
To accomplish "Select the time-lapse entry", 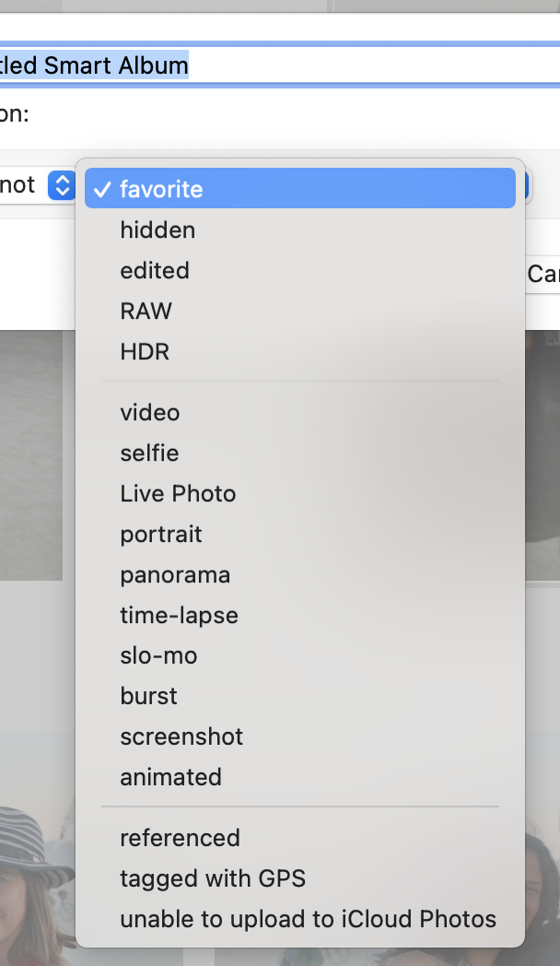I will click(179, 615).
